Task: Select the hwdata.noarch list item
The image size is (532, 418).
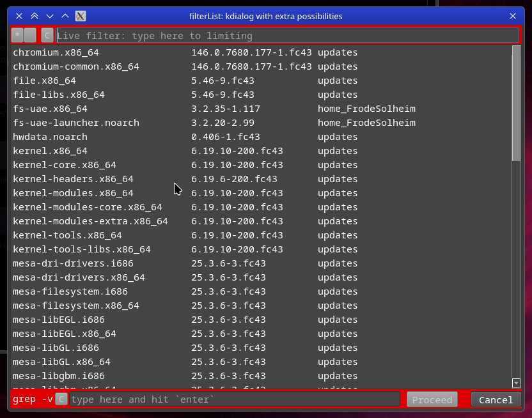Action: [50, 137]
